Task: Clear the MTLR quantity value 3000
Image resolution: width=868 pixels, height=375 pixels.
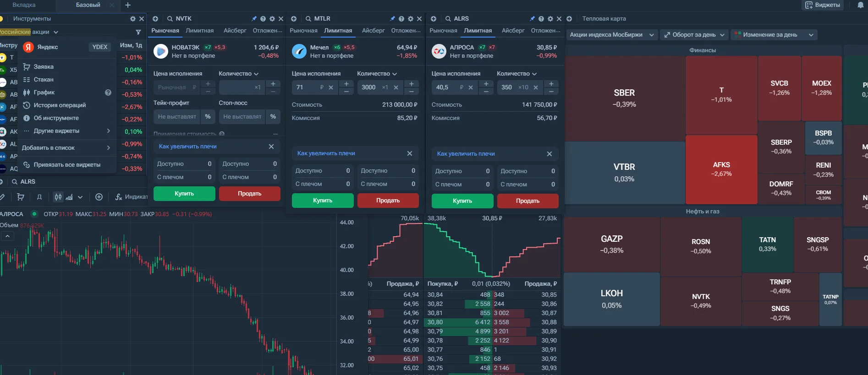Action: 396,87
